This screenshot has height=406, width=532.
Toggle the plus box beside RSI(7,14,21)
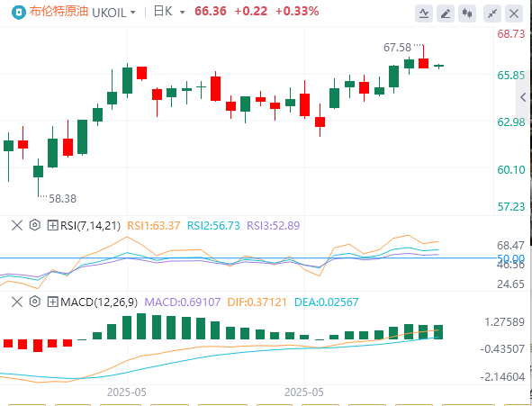52,225
